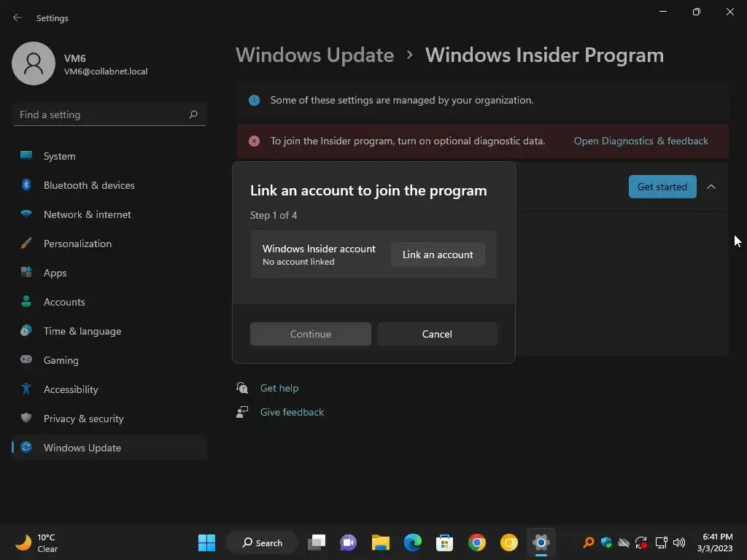Click the Gaming controller icon
Image resolution: width=747 pixels, height=560 pixels.
26,359
